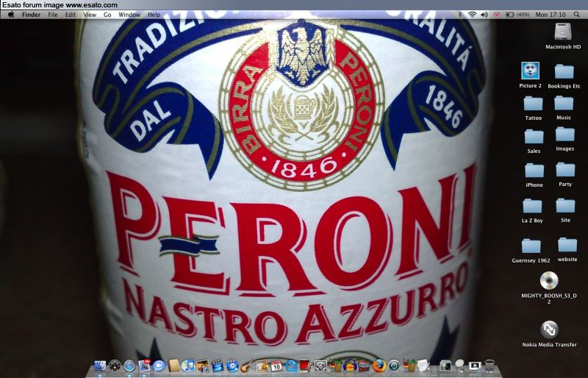Viewport: 588px width, 378px height.
Task: Open iCal calendar in the Dock
Action: 276,365
